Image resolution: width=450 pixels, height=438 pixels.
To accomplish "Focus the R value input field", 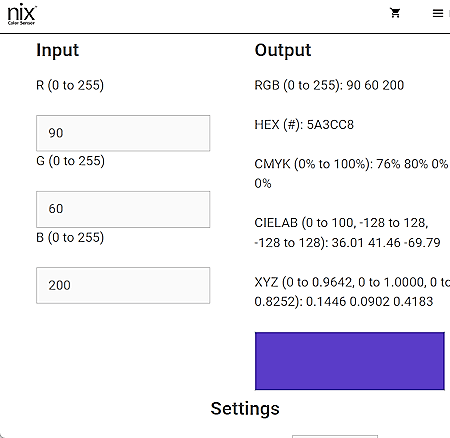I will (x=123, y=133).
